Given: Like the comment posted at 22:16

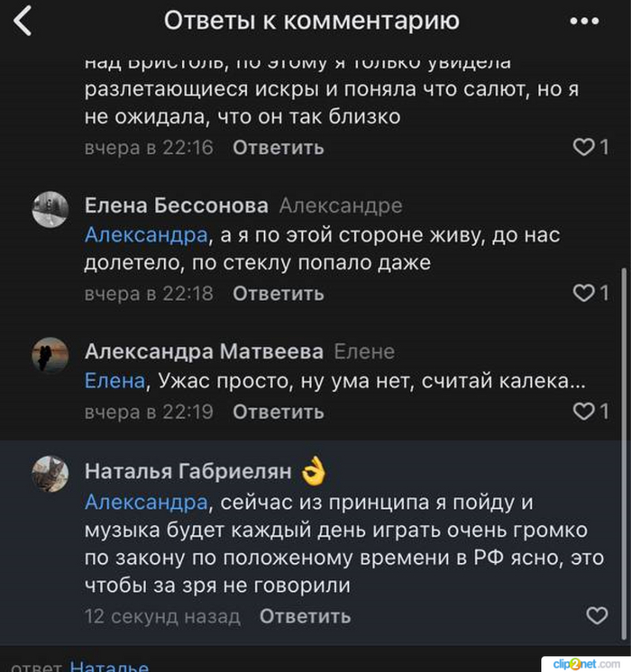Looking at the screenshot, I should 585,147.
